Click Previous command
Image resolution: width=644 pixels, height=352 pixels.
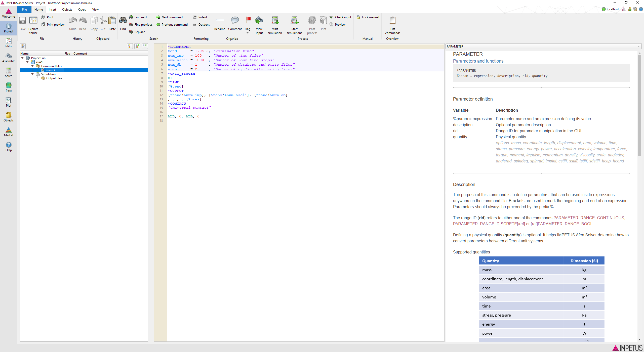point(172,24)
